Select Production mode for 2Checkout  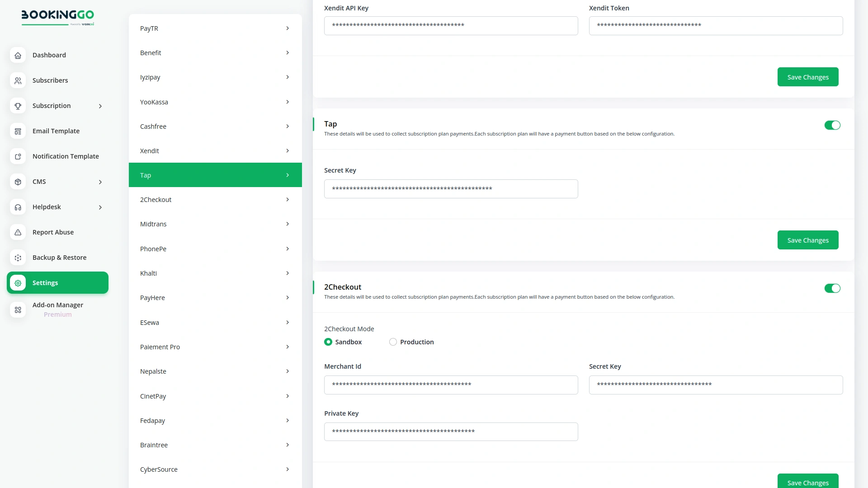pos(392,342)
